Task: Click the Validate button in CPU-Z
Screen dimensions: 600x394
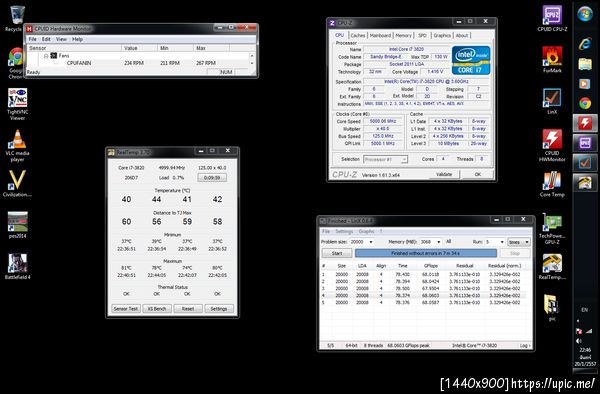Action: click(x=443, y=174)
